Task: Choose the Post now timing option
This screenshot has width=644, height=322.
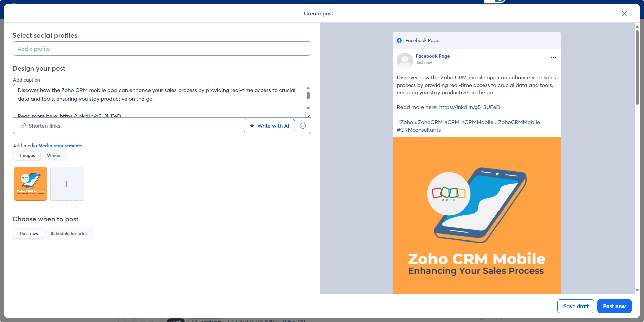Action: [29, 233]
